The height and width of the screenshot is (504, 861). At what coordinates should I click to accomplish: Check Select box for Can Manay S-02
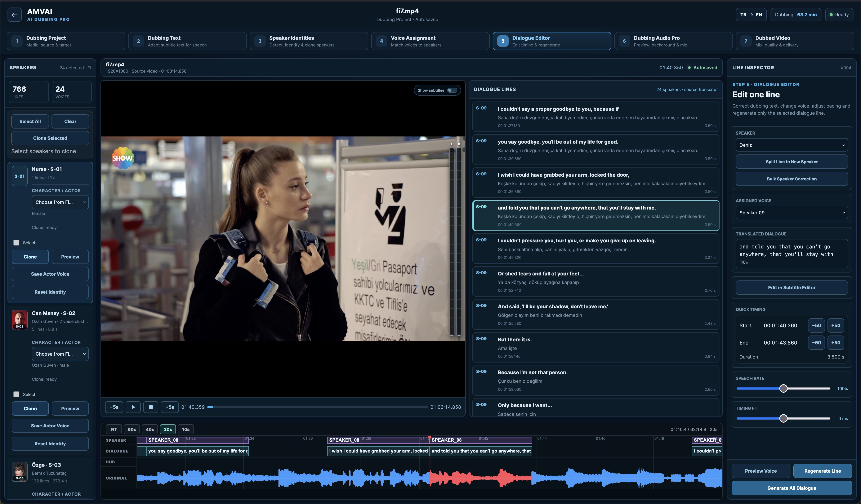click(x=16, y=394)
